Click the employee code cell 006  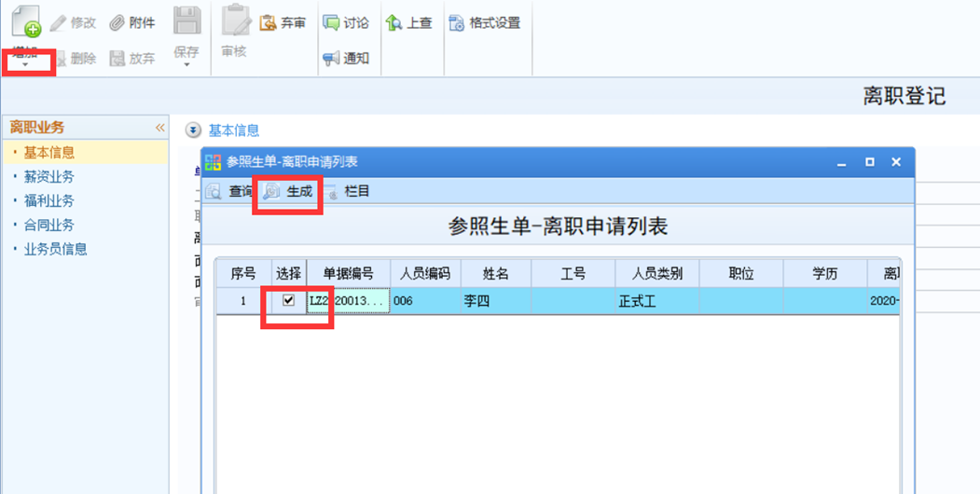[425, 301]
